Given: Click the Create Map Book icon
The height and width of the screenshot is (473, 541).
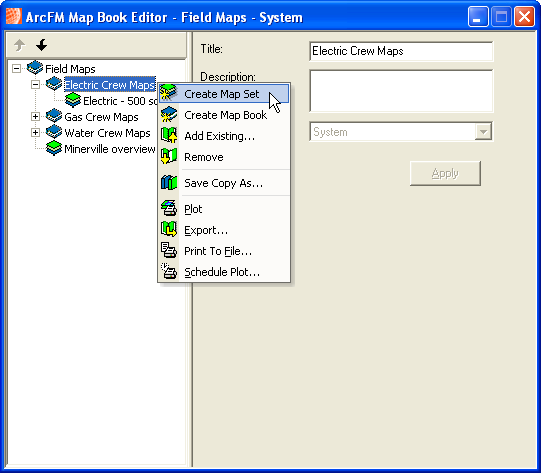Looking at the screenshot, I should [169, 115].
